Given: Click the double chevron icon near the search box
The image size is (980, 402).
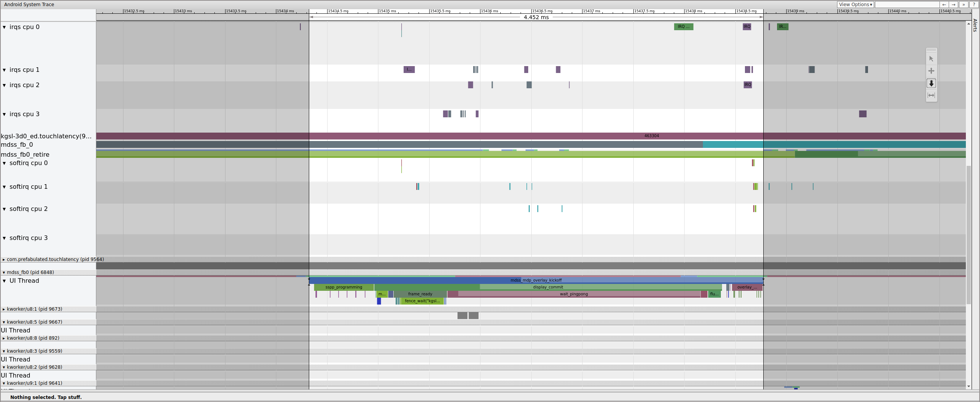Looking at the screenshot, I should 964,5.
